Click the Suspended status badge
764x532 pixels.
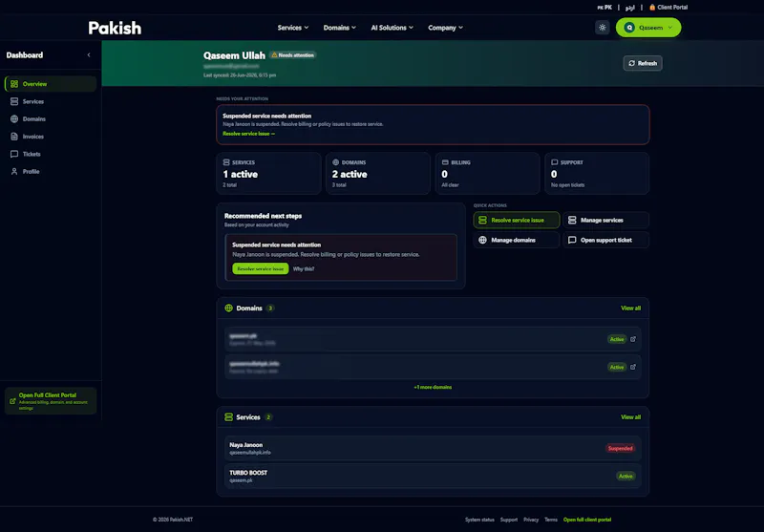click(x=620, y=448)
